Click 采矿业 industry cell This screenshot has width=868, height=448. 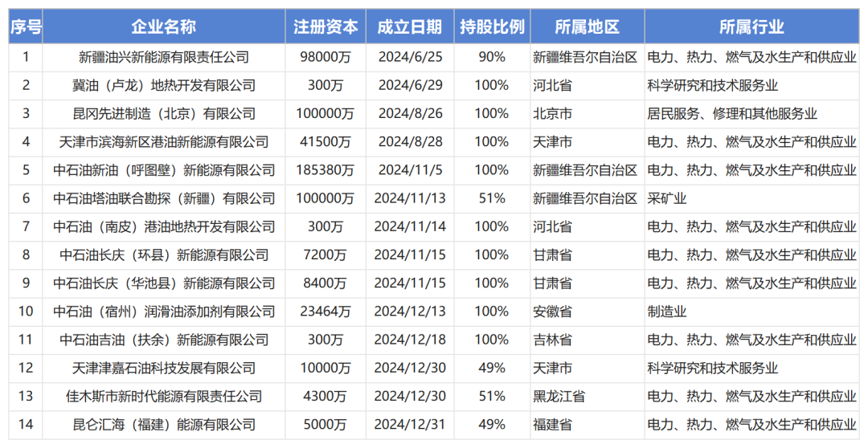[x=751, y=198]
